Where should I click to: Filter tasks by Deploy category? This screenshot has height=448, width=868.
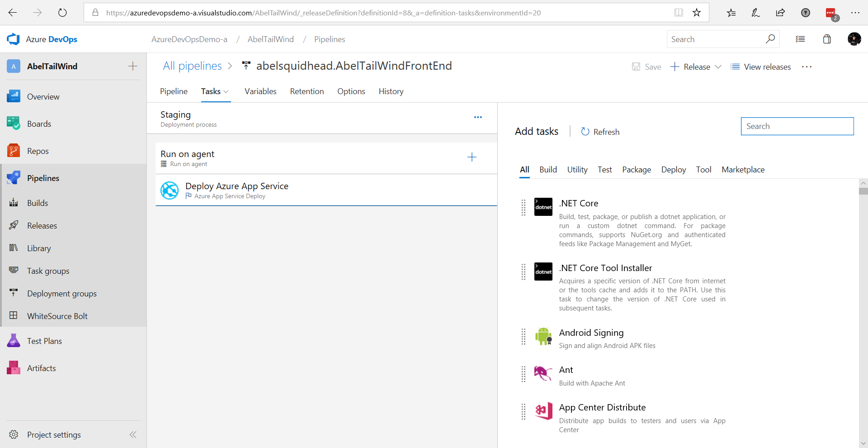coord(674,170)
